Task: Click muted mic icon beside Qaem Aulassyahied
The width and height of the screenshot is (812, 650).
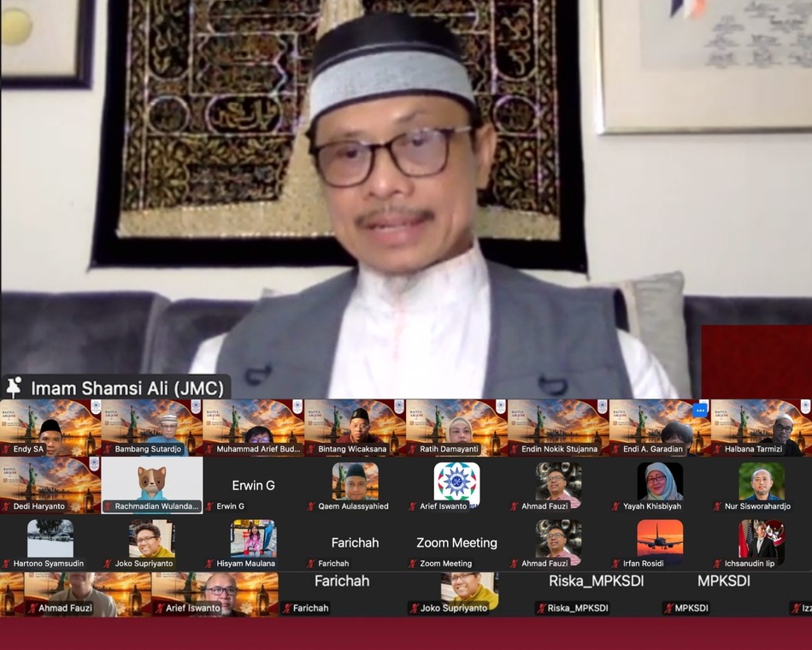Action: coord(311,506)
